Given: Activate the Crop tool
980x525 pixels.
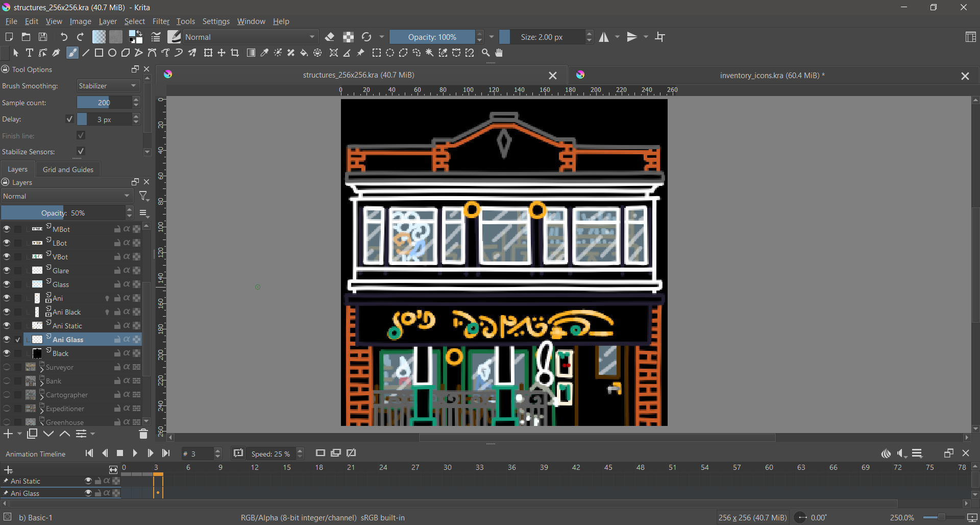Looking at the screenshot, I should 235,53.
